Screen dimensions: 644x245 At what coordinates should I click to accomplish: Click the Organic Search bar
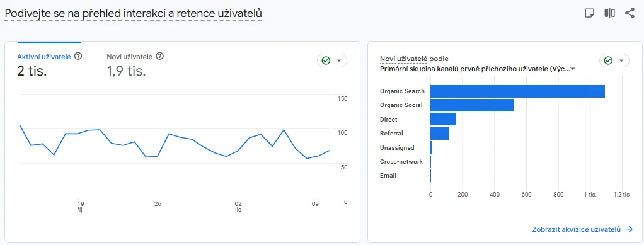click(x=517, y=91)
